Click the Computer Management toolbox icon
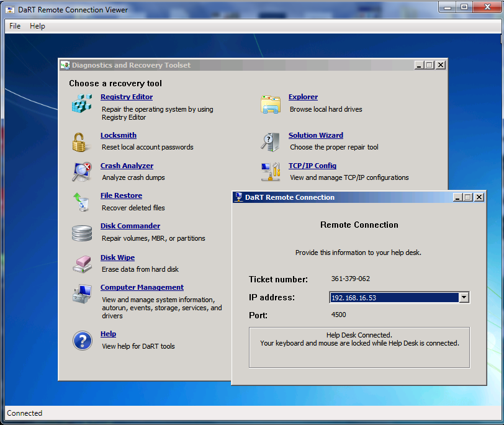The height and width of the screenshot is (425, 504). pos(81,293)
